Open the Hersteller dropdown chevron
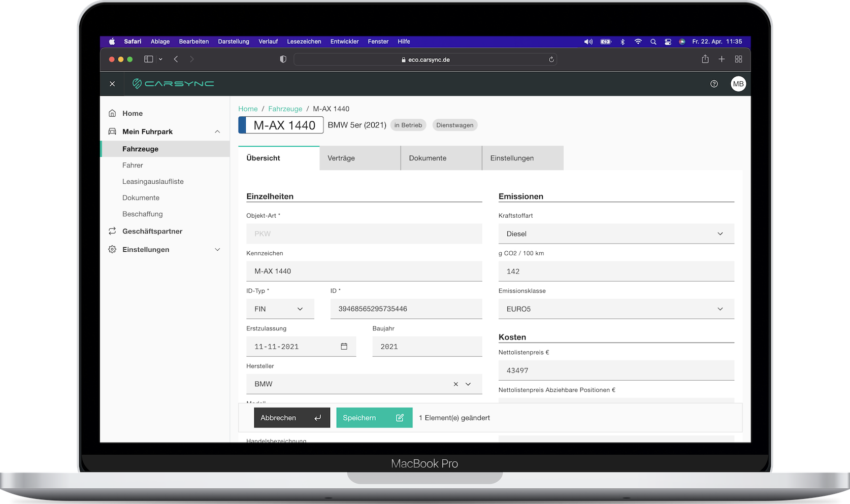 (468, 384)
